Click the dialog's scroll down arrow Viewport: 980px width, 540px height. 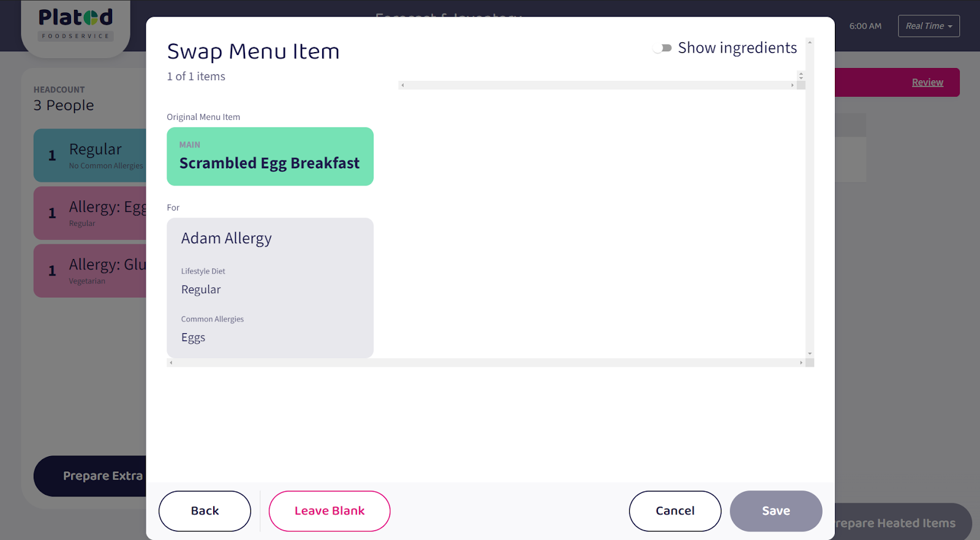[810, 353]
